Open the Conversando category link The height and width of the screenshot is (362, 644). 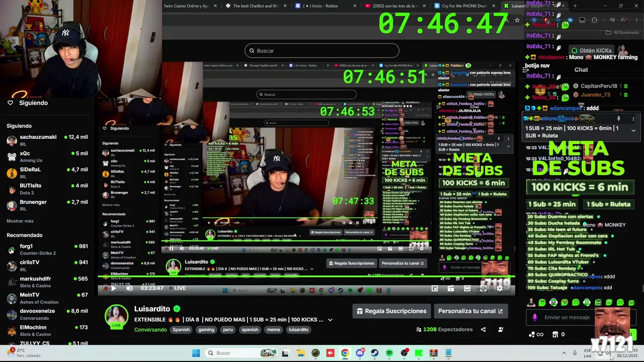tap(150, 330)
